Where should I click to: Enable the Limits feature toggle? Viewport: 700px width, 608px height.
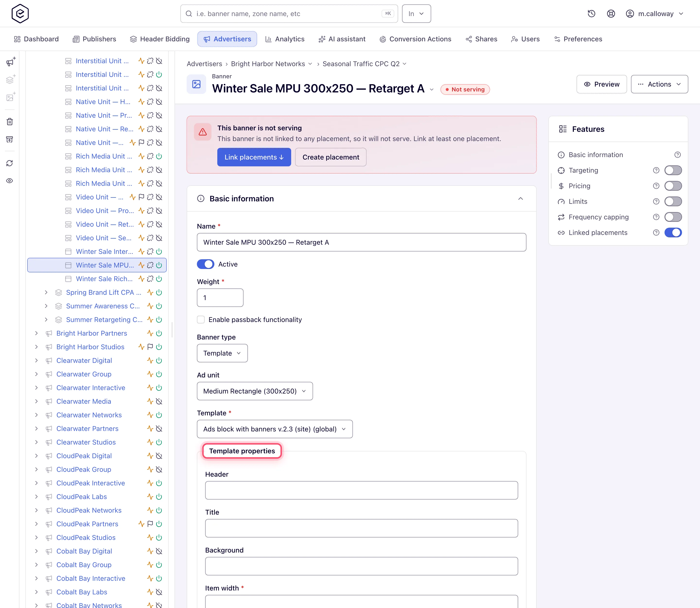click(x=673, y=202)
